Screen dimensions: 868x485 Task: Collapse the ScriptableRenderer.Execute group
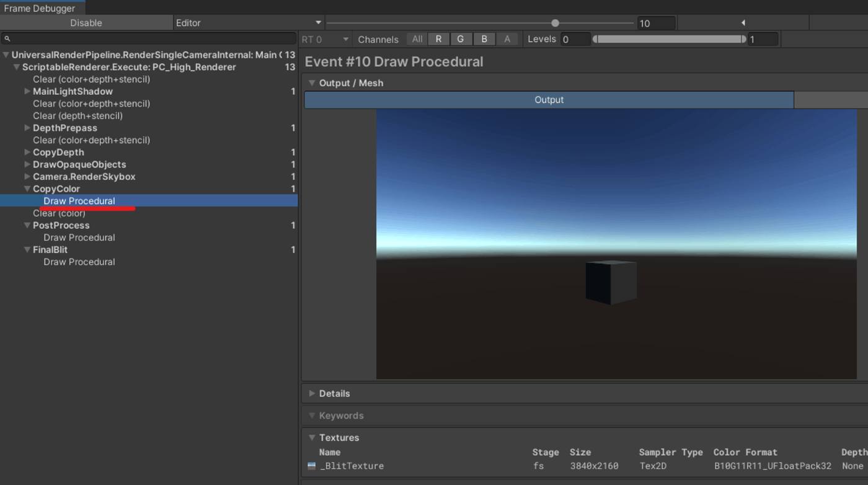coord(16,67)
